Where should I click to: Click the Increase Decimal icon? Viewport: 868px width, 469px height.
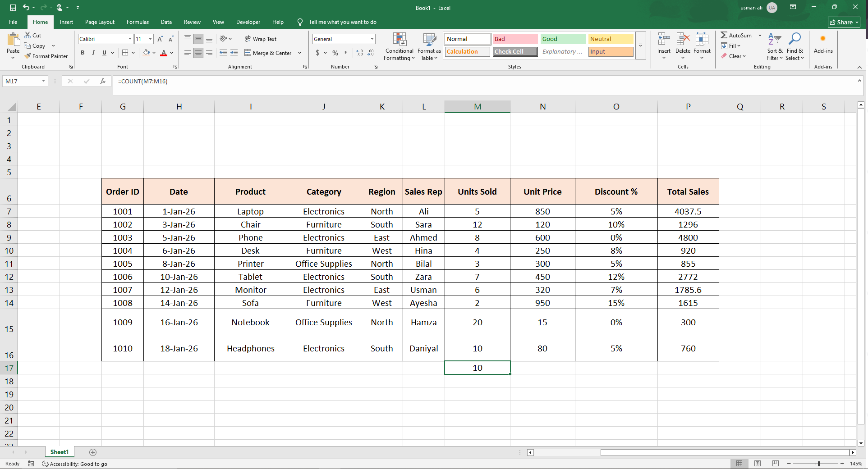coord(359,53)
